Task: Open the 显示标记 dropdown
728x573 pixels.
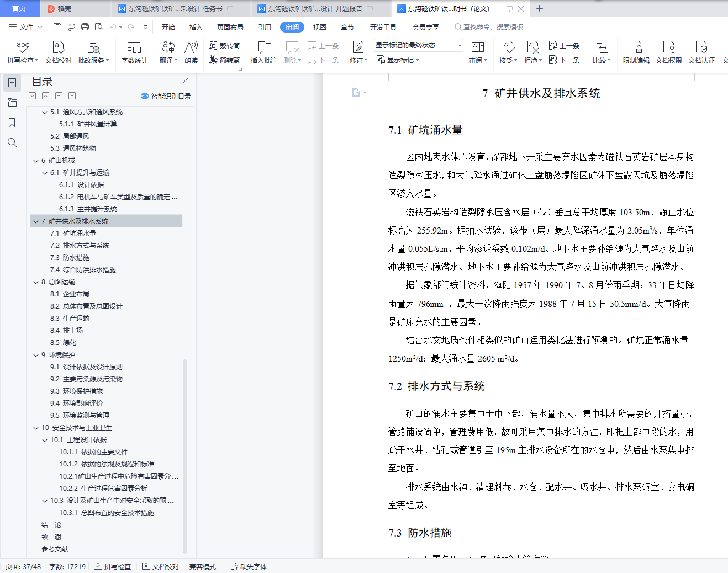Action: [x=398, y=60]
